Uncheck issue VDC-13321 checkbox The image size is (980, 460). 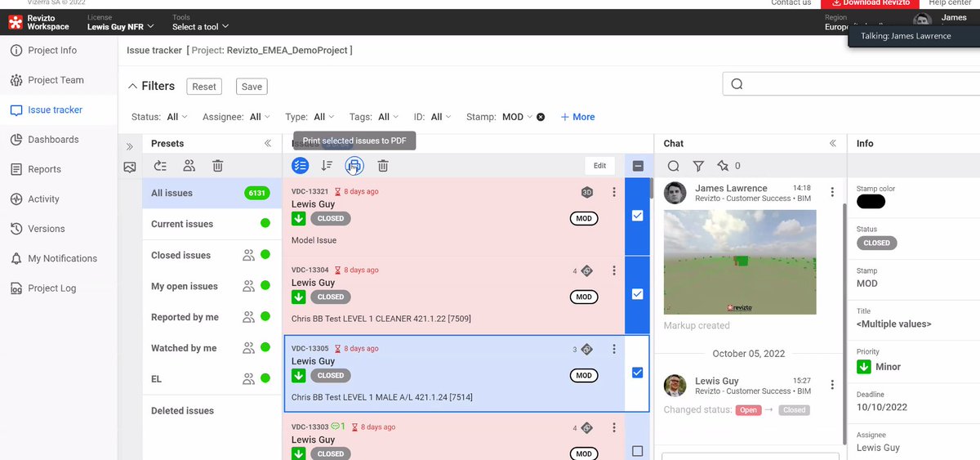[x=638, y=216]
